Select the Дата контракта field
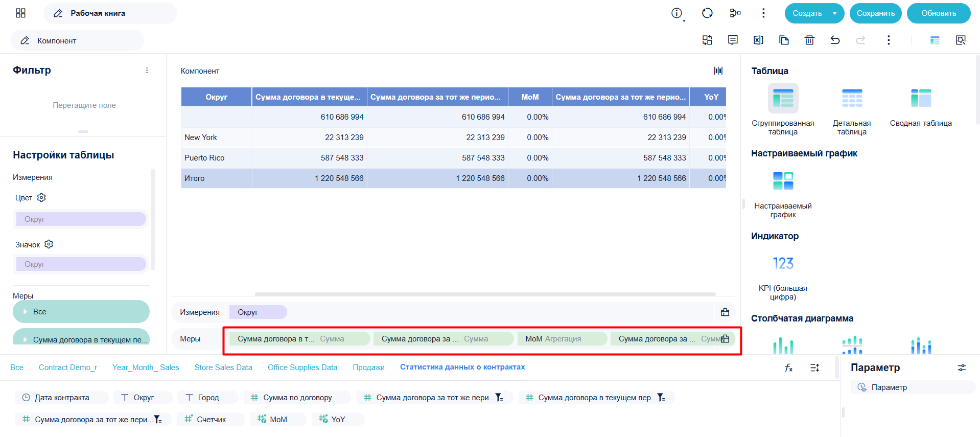The height and width of the screenshot is (437, 980). click(62, 398)
